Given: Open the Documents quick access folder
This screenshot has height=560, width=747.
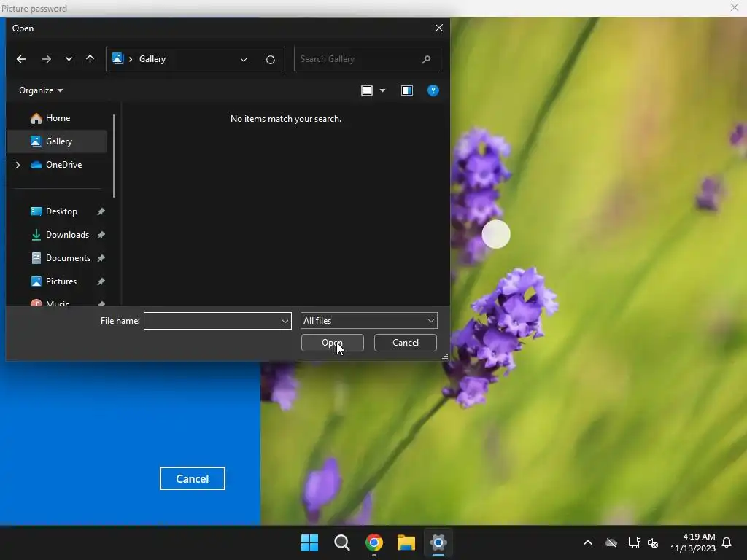Looking at the screenshot, I should [68, 258].
